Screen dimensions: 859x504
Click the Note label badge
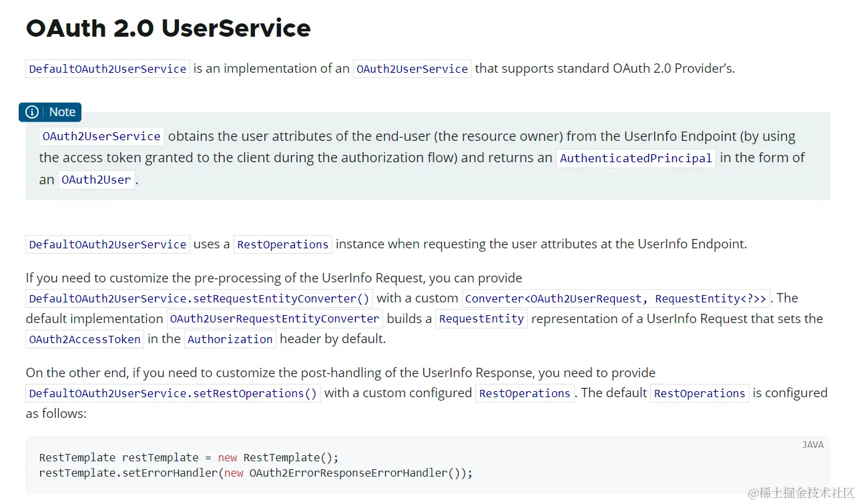click(62, 112)
